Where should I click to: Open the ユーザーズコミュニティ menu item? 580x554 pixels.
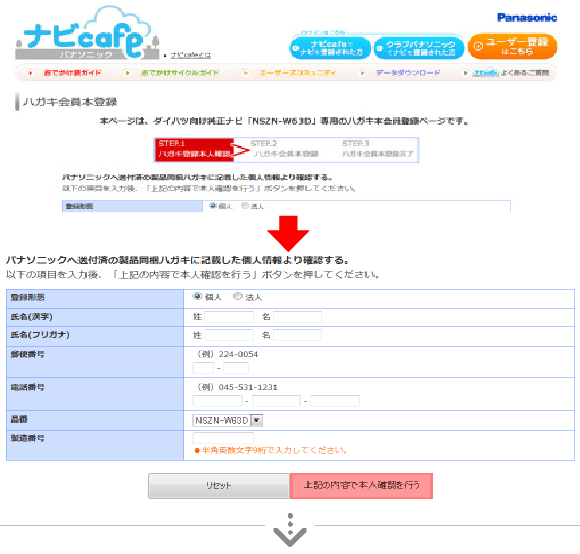[297, 73]
